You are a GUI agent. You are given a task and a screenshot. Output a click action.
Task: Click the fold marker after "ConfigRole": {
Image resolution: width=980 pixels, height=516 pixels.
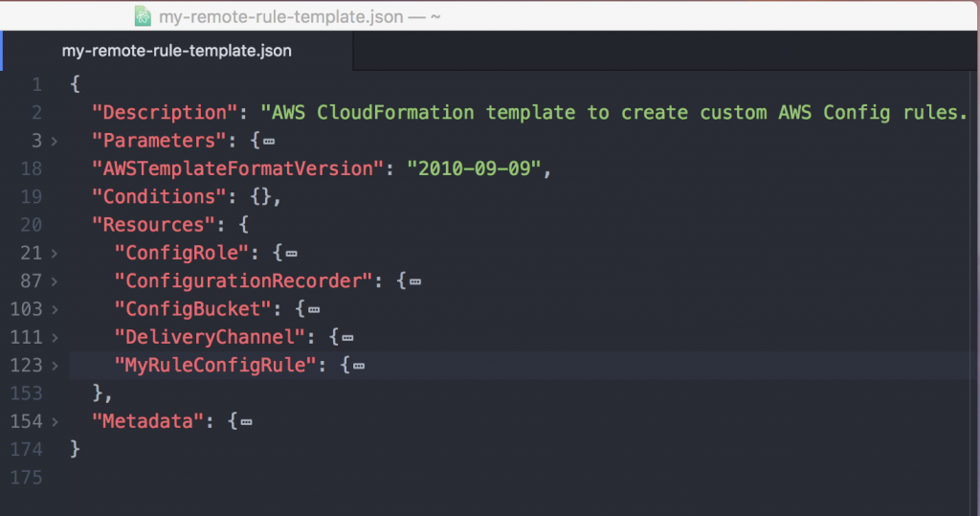(x=291, y=254)
